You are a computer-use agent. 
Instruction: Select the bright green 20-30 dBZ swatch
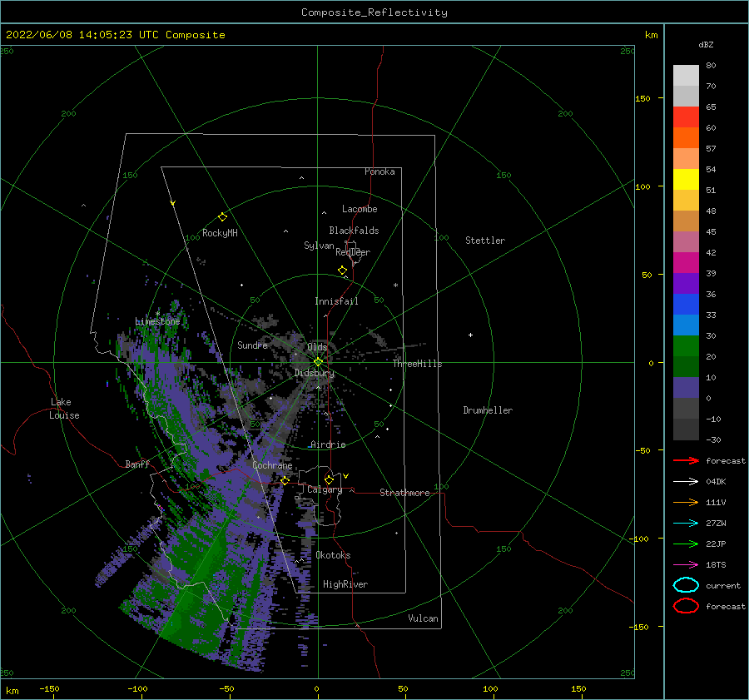pyautogui.click(x=686, y=346)
